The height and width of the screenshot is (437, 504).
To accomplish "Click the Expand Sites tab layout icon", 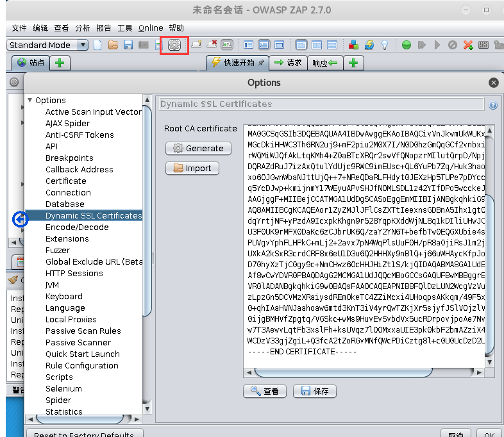I will pos(248,45).
